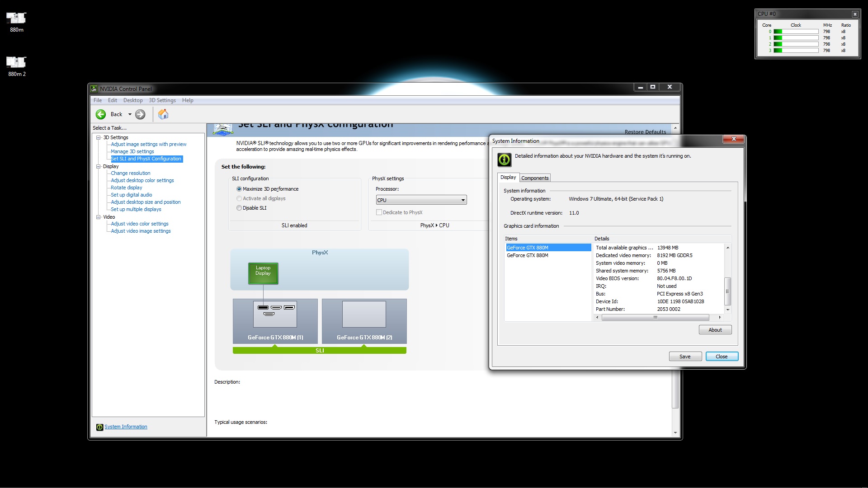
Task: Collapse the Display tree node
Action: click(x=98, y=166)
